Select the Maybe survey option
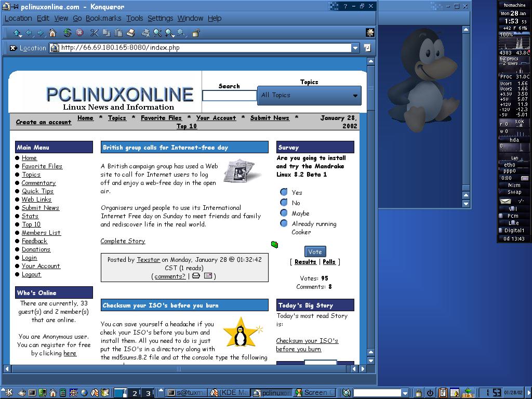Viewport: 532px width, 399px height. pyautogui.click(x=284, y=213)
